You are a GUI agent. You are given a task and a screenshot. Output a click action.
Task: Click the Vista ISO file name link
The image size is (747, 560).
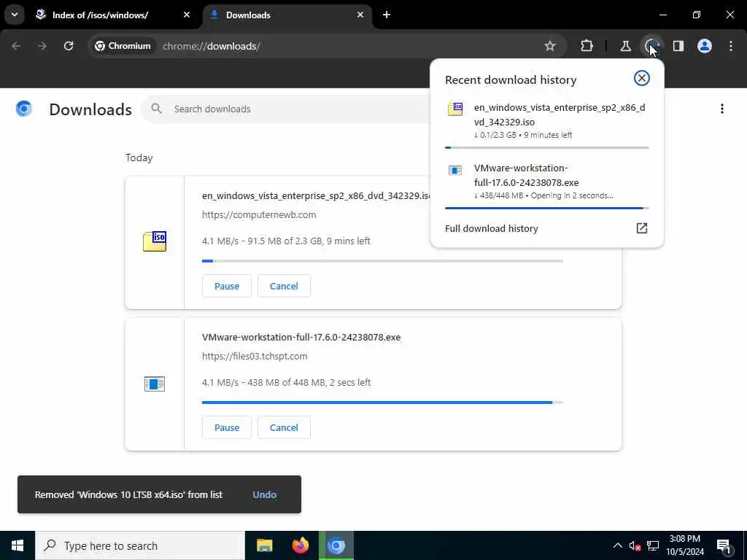[x=317, y=195]
